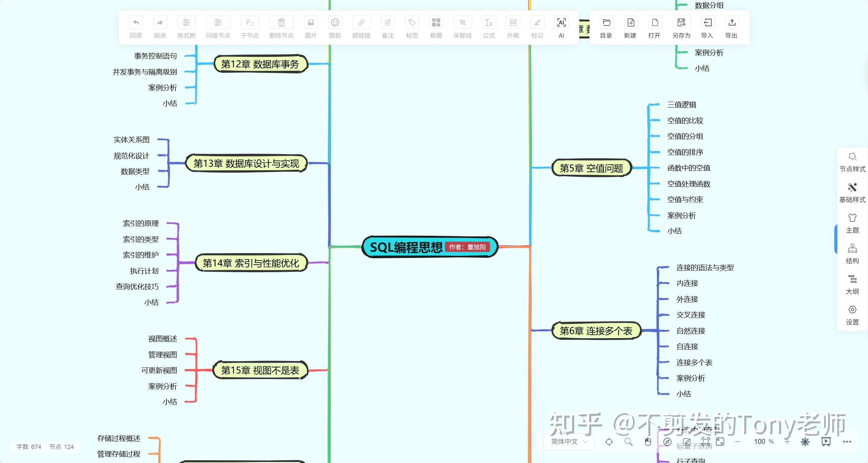Click the 导出 export icon

click(x=731, y=27)
